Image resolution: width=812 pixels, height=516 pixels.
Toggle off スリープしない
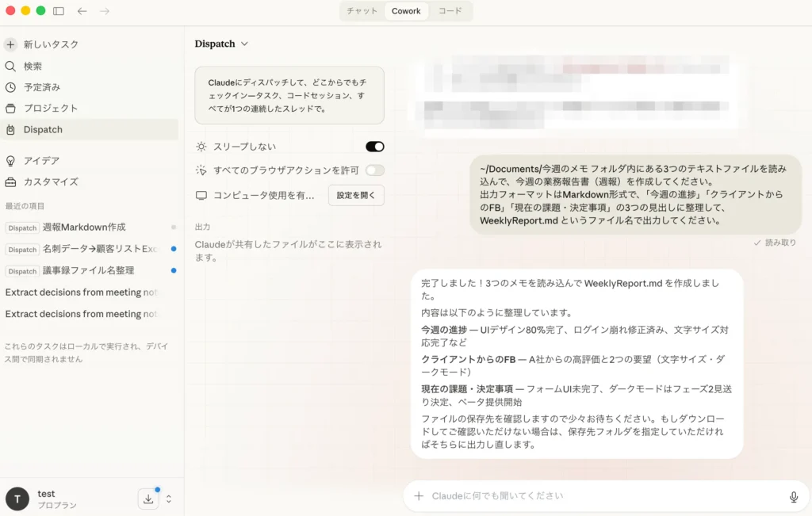(373, 146)
